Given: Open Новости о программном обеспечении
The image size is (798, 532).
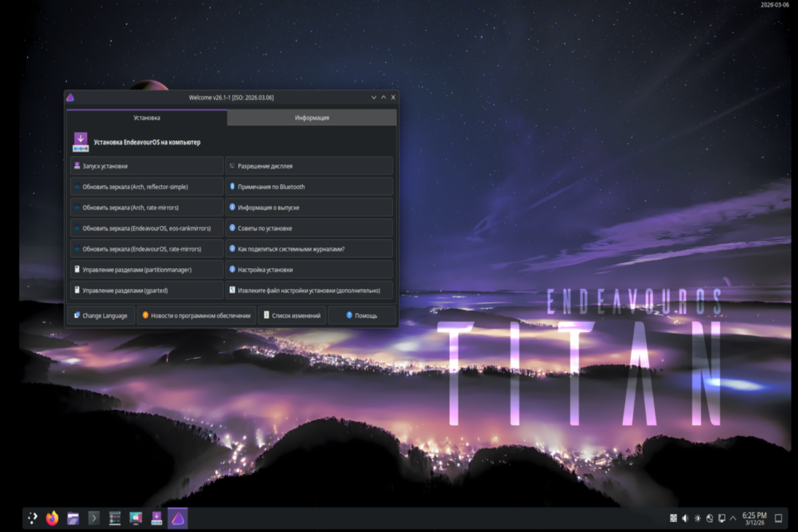Looking at the screenshot, I should [196, 315].
